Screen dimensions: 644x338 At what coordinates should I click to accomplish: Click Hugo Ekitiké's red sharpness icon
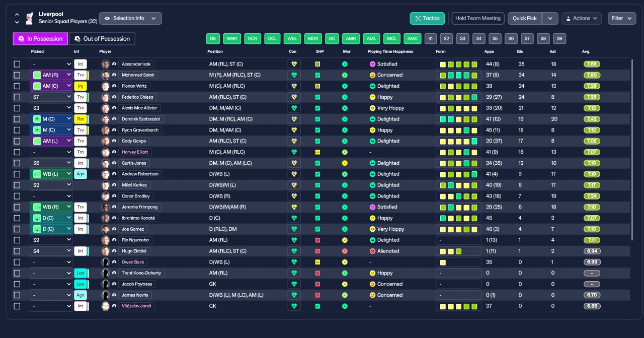coord(317,251)
